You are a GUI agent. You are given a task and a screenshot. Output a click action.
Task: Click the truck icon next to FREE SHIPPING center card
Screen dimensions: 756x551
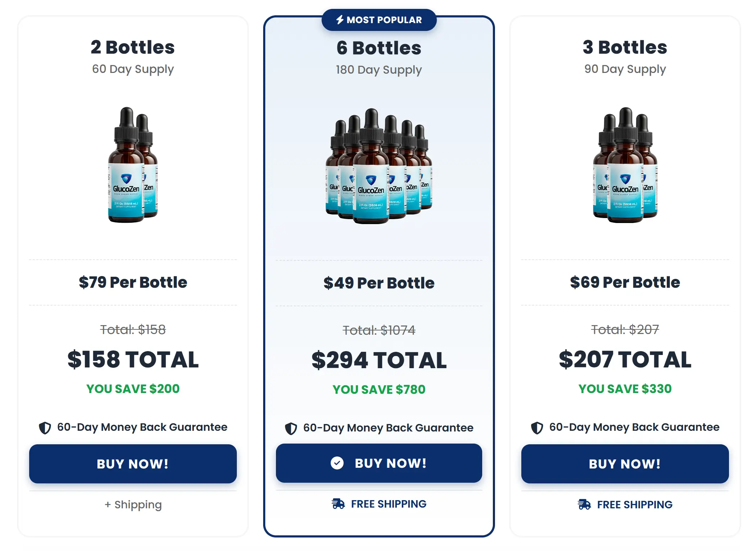[338, 504]
